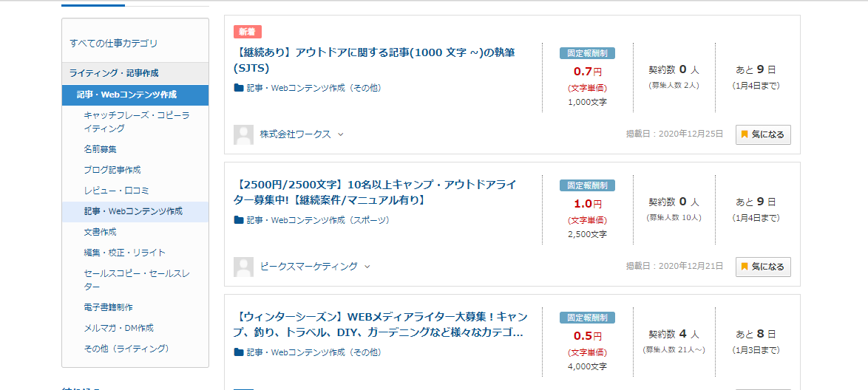Open 【ウィンターシーズン】WEBメディアライター大募集 job title

(x=380, y=325)
